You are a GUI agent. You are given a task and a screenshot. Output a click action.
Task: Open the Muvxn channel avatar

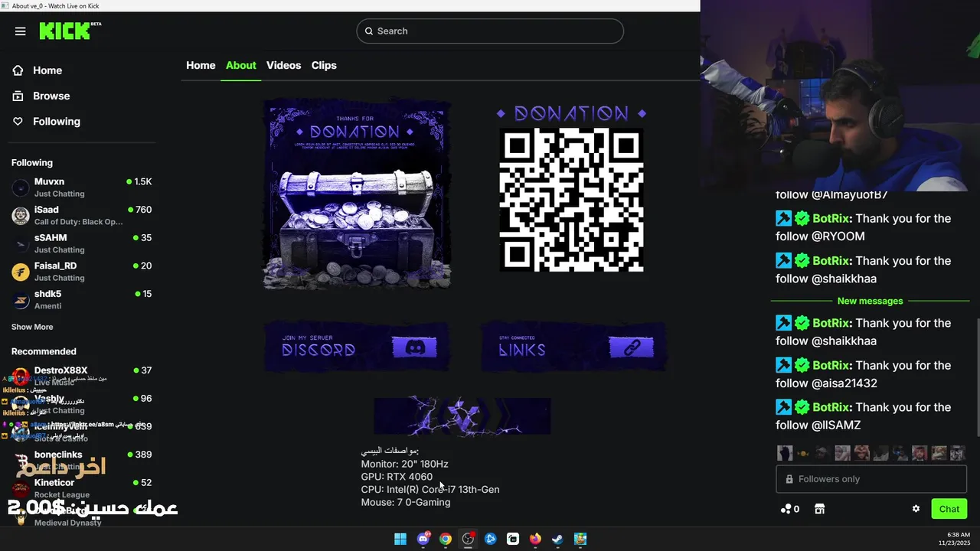[x=21, y=187]
